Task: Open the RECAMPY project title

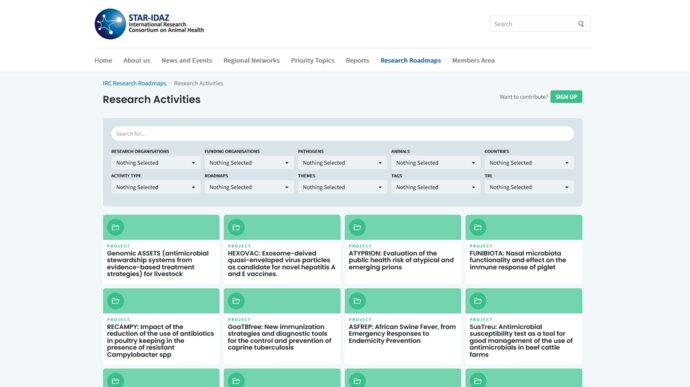Action: click(160, 341)
